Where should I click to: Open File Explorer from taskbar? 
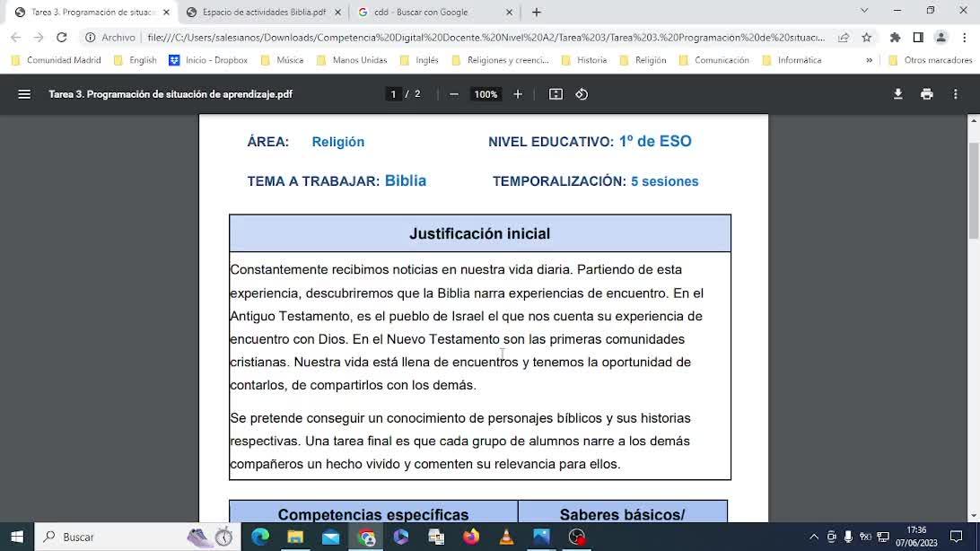(295, 537)
